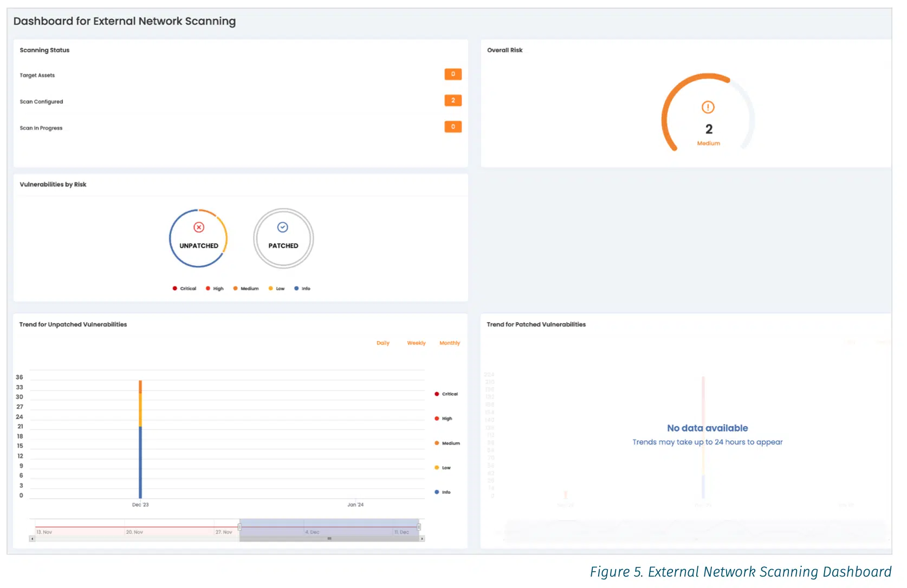Click left scroll arrow of trend navigator
The height and width of the screenshot is (588, 907).
[32, 539]
